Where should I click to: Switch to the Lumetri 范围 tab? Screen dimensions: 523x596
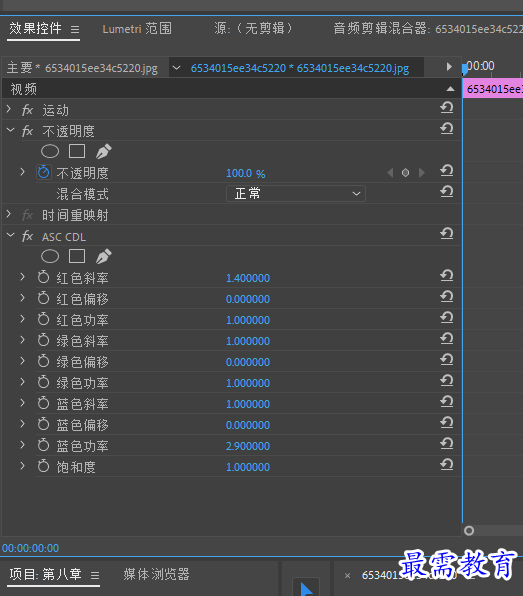click(137, 29)
